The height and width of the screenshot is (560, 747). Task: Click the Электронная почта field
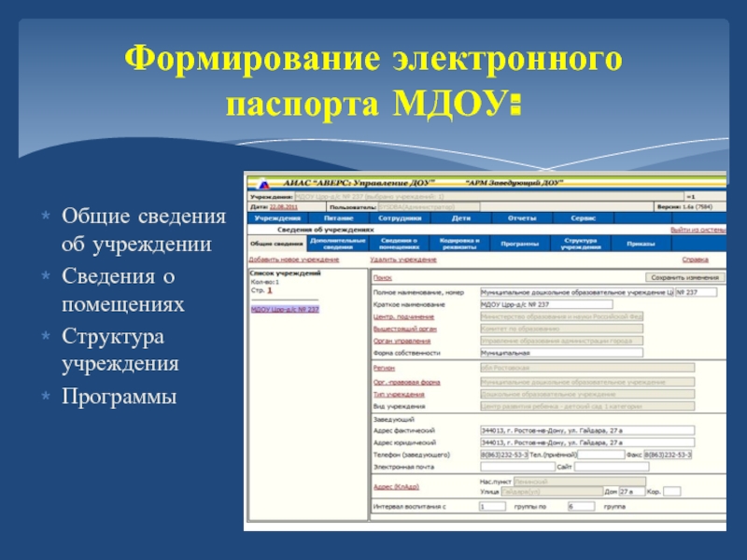pyautogui.click(x=517, y=467)
